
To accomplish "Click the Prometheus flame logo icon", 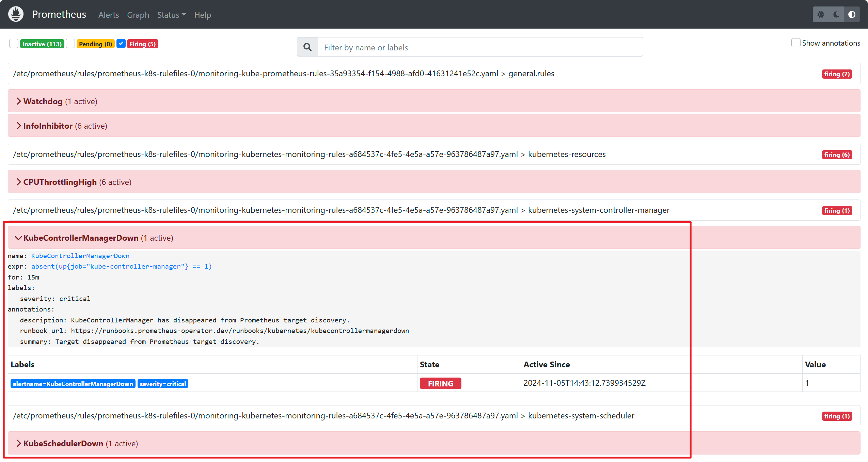I will click(x=16, y=14).
